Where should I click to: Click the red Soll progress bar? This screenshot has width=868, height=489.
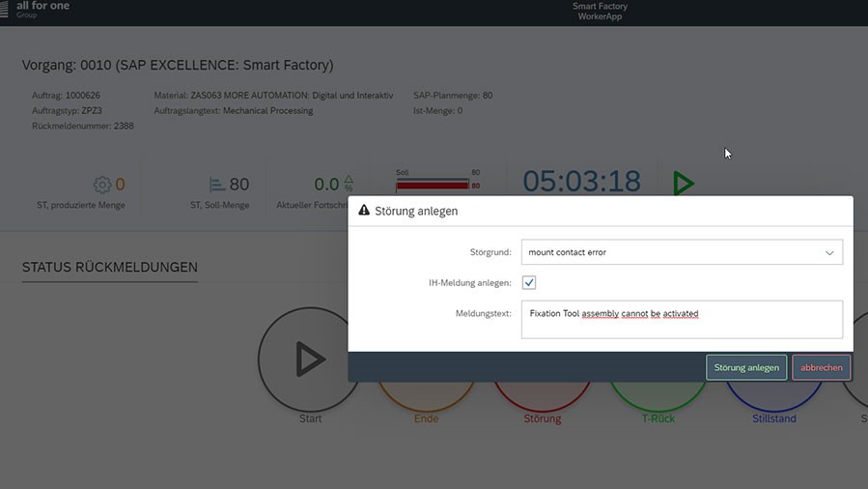tap(432, 185)
